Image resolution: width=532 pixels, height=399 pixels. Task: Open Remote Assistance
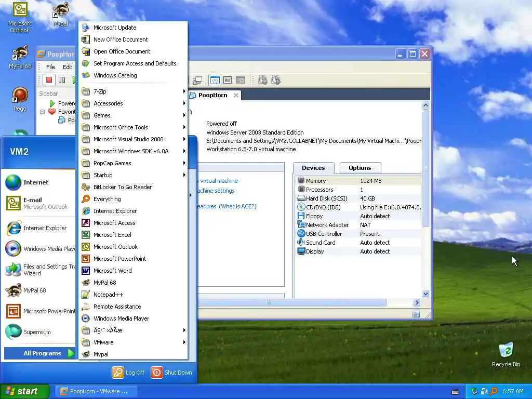(133, 307)
